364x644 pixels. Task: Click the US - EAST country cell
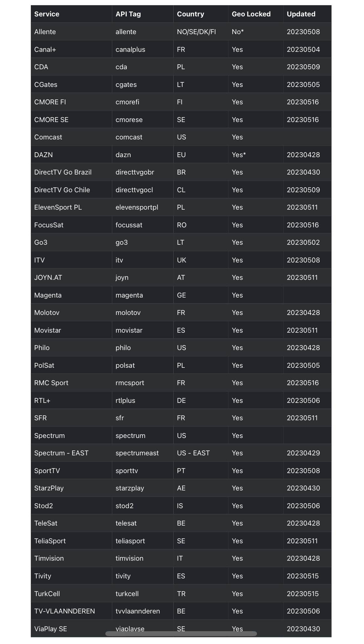[x=193, y=453]
